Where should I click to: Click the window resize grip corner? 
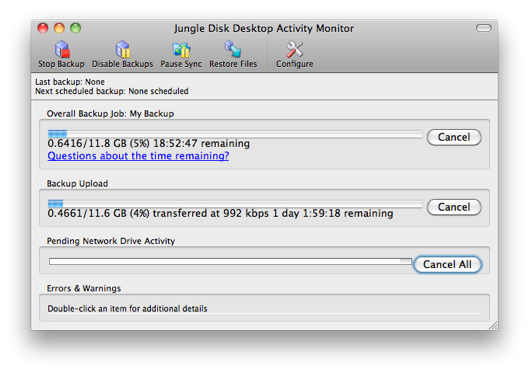pos(493,325)
